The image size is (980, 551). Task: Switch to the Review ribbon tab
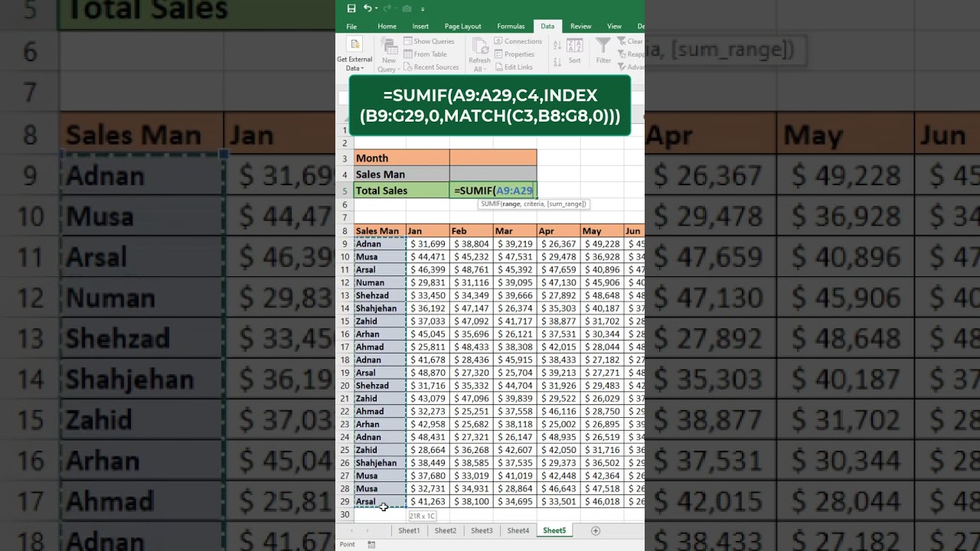tap(581, 26)
